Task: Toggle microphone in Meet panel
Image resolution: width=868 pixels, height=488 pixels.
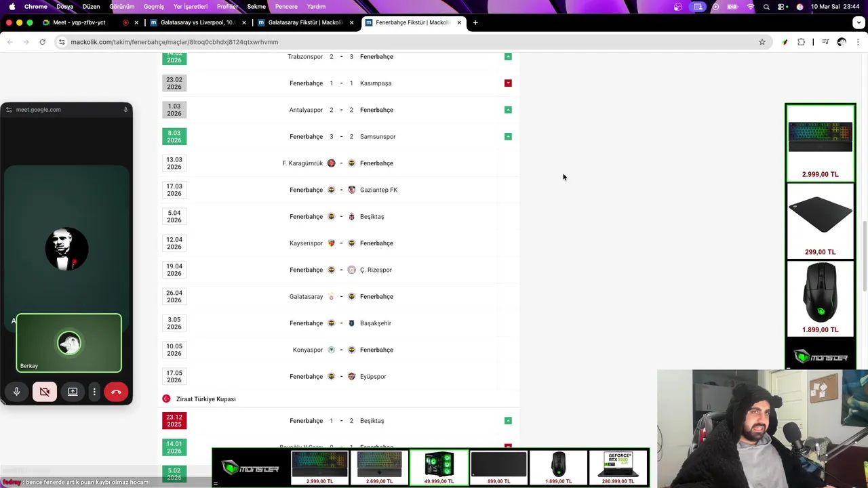Action: tap(17, 391)
